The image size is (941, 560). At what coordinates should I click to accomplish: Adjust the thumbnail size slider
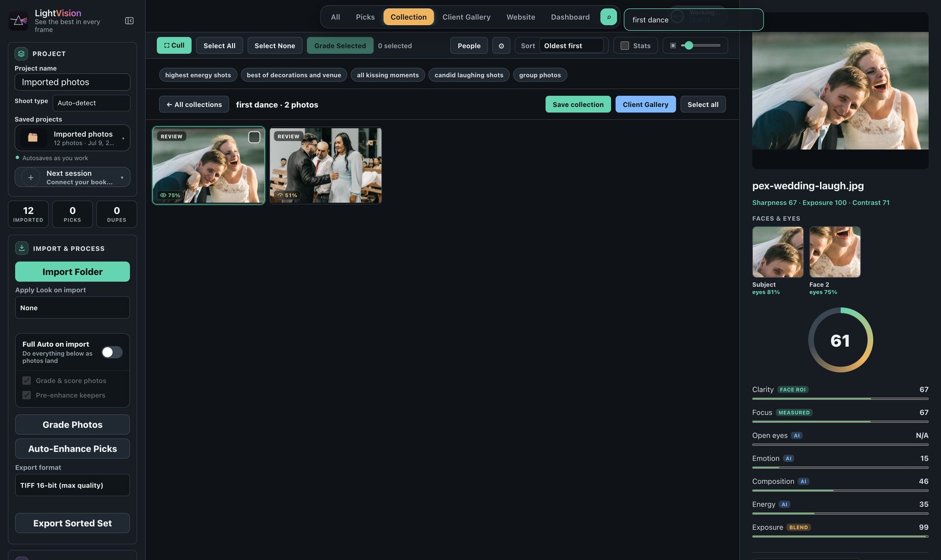pos(701,45)
